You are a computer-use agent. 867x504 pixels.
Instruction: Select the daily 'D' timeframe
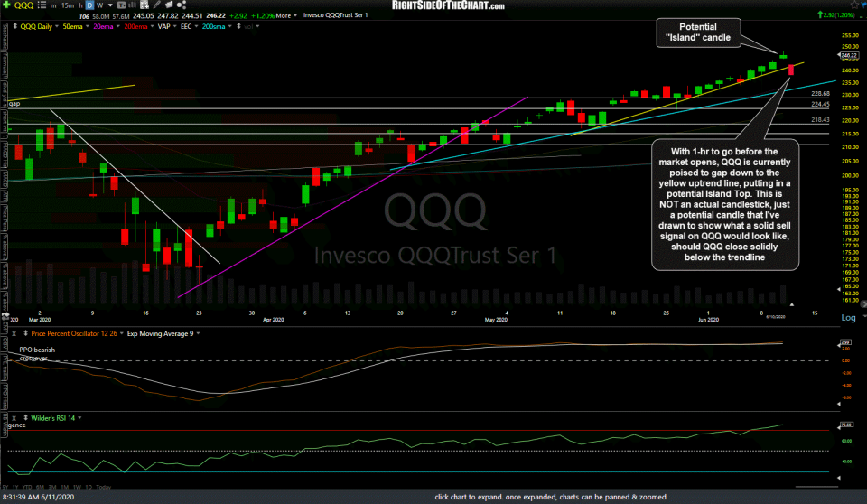click(x=89, y=5)
